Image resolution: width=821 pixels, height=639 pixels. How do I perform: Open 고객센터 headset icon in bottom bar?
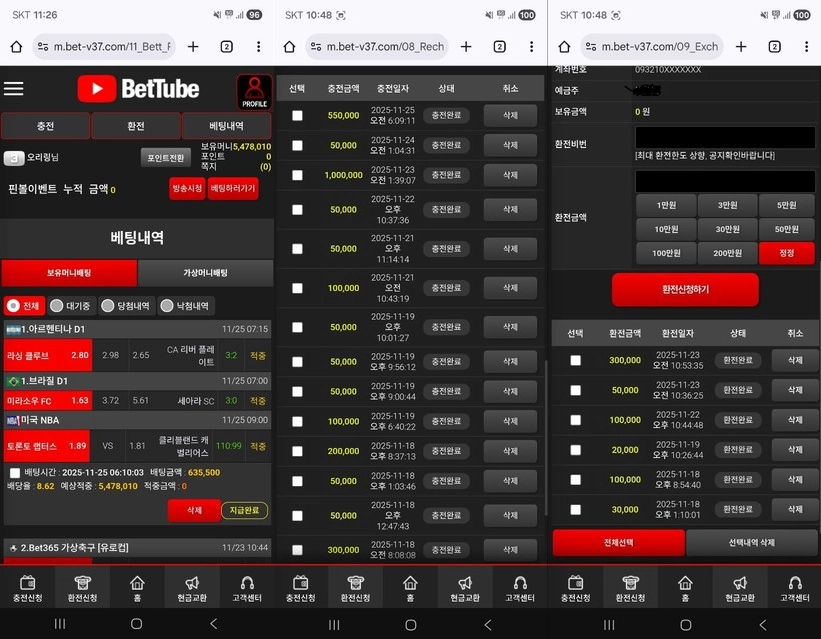pos(246,586)
